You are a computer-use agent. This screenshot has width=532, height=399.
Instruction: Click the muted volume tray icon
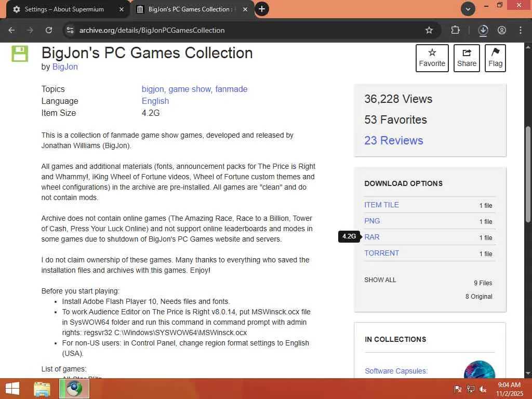pyautogui.click(x=483, y=389)
